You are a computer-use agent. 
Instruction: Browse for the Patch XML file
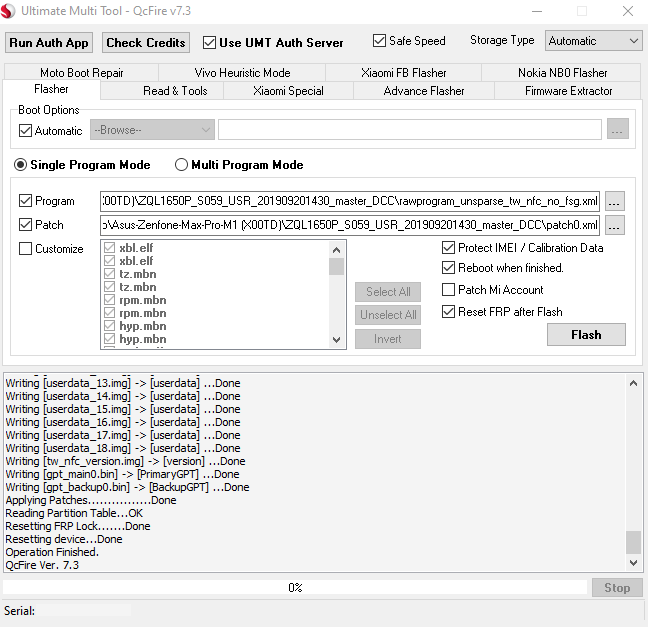pos(615,225)
